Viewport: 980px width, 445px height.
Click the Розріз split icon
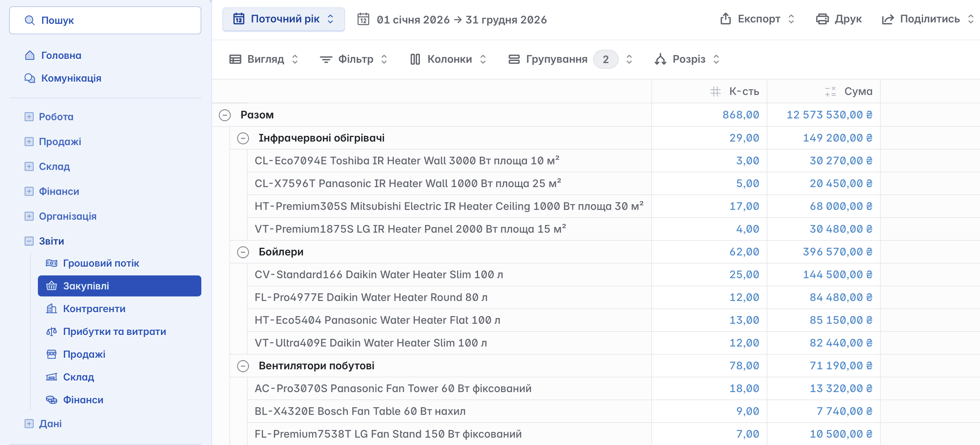(x=660, y=59)
